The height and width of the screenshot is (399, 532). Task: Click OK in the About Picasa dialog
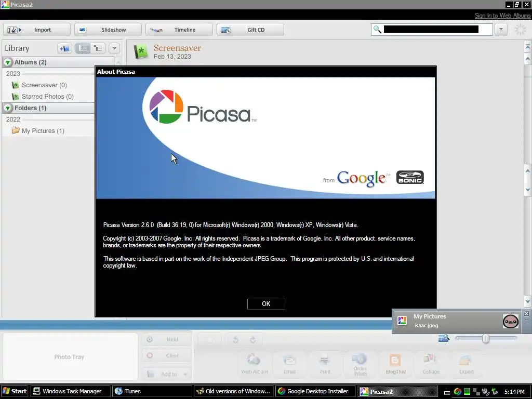pos(266,303)
